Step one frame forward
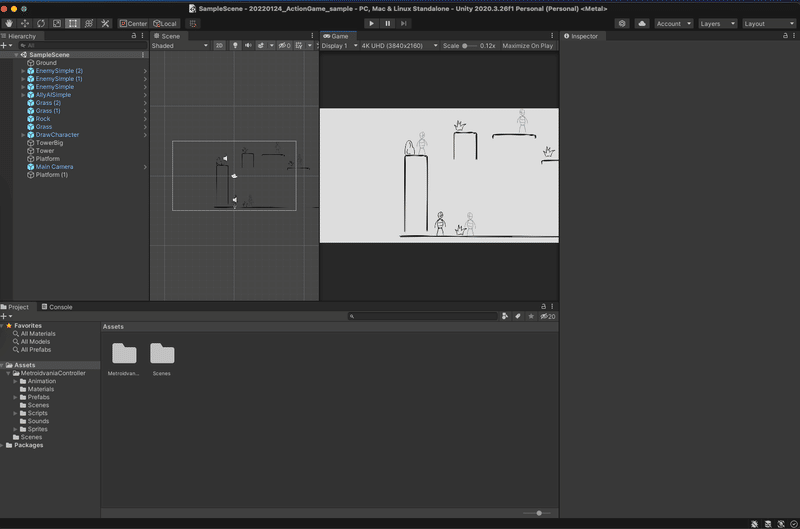 [x=404, y=23]
